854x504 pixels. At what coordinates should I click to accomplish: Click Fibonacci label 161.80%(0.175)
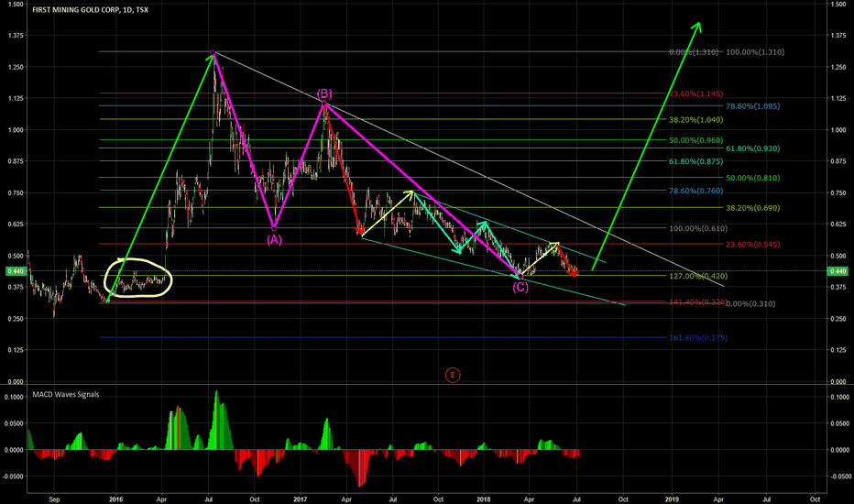(698, 338)
